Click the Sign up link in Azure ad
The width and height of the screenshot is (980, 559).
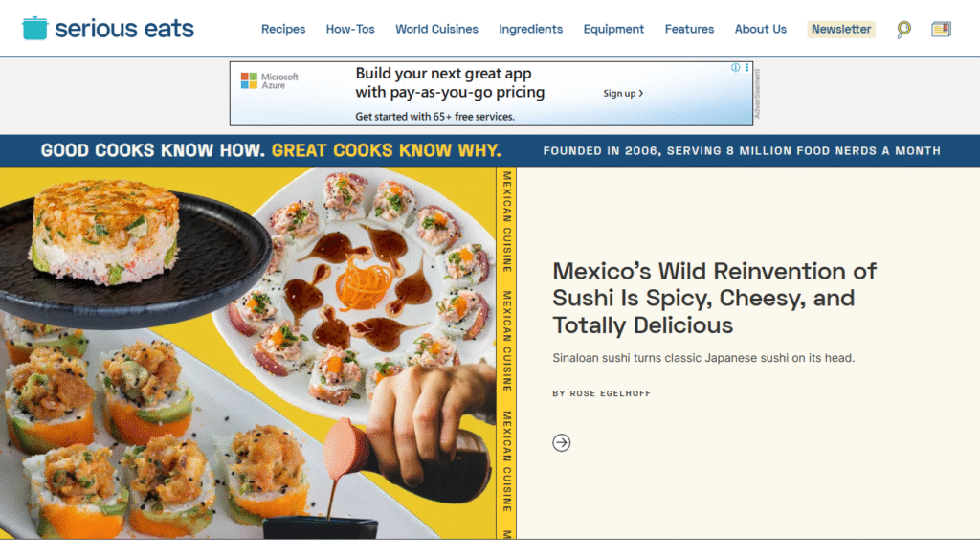pos(622,93)
